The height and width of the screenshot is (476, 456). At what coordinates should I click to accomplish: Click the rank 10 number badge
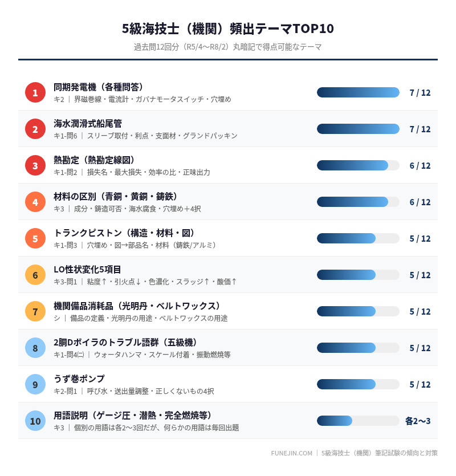coord(35,421)
